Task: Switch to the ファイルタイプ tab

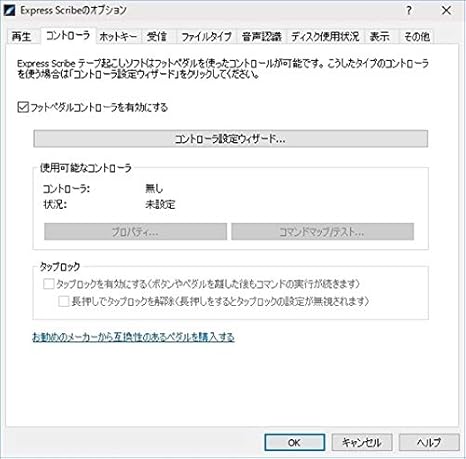Action: (206, 36)
